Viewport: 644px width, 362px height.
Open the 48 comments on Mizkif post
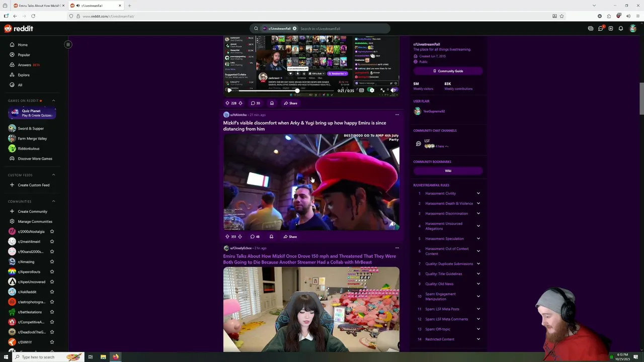pos(255,236)
